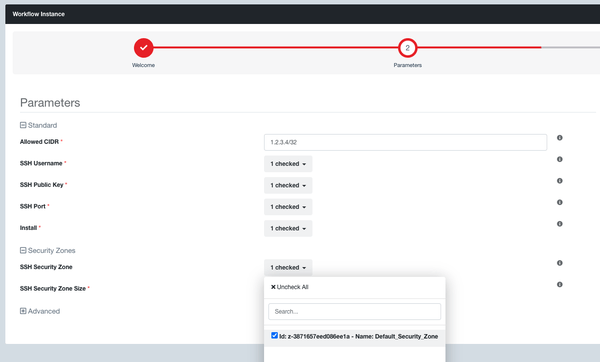Image resolution: width=600 pixels, height=362 pixels.
Task: Click the Search field in dropdown
Action: (354, 311)
